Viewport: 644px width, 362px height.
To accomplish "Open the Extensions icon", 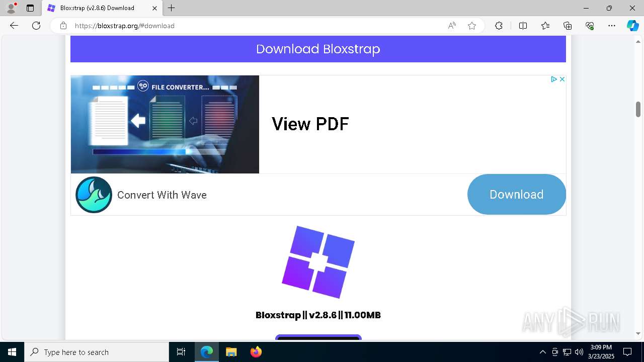I will [499, 26].
